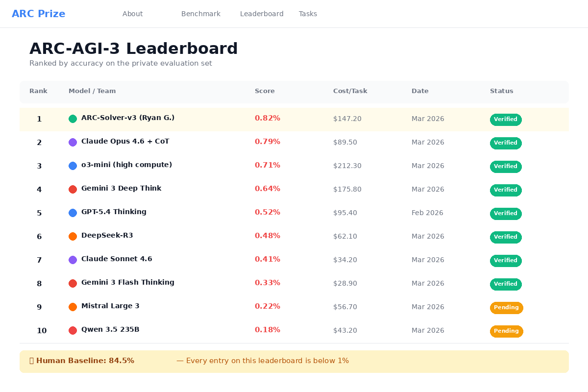Open the ARC Prize home link
The image size is (588, 392).
39,13
